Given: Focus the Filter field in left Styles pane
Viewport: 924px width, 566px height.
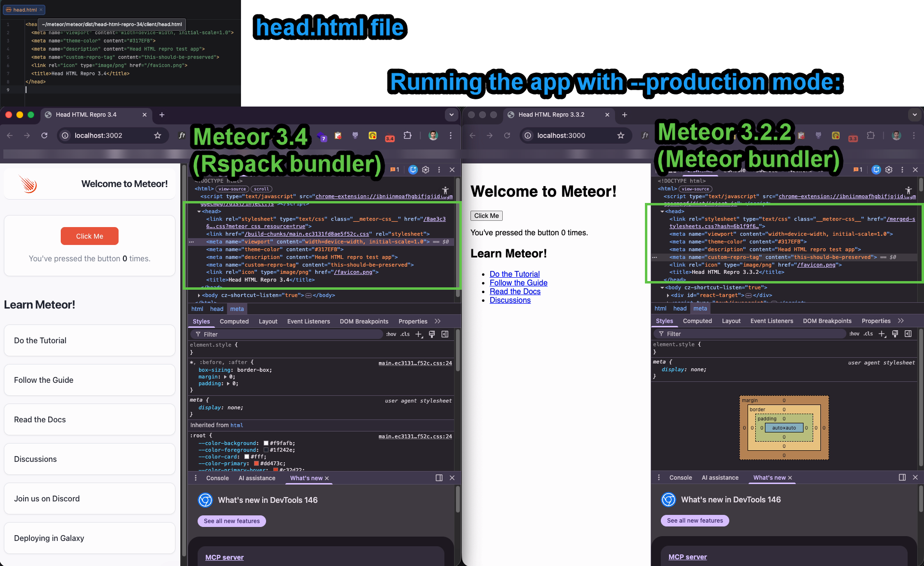Looking at the screenshot, I should pyautogui.click(x=289, y=334).
